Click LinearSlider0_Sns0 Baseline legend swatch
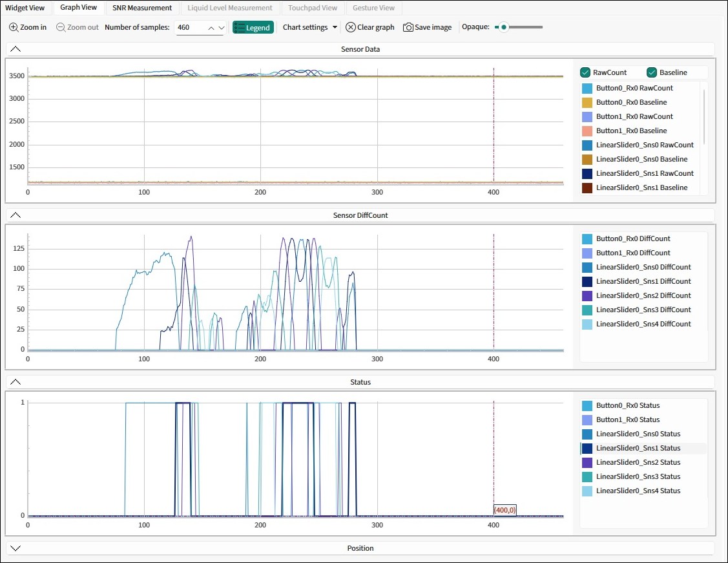 click(587, 159)
